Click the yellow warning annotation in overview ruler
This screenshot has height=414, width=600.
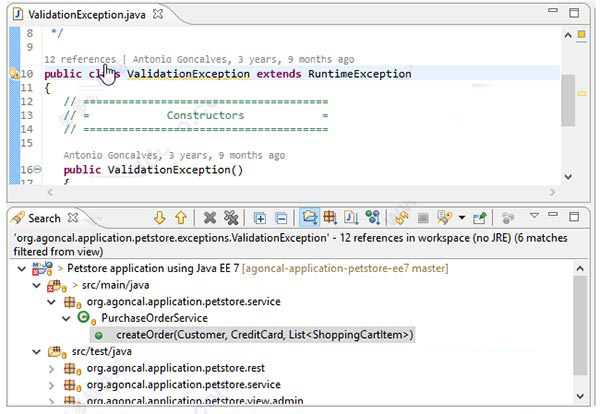[x=582, y=93]
